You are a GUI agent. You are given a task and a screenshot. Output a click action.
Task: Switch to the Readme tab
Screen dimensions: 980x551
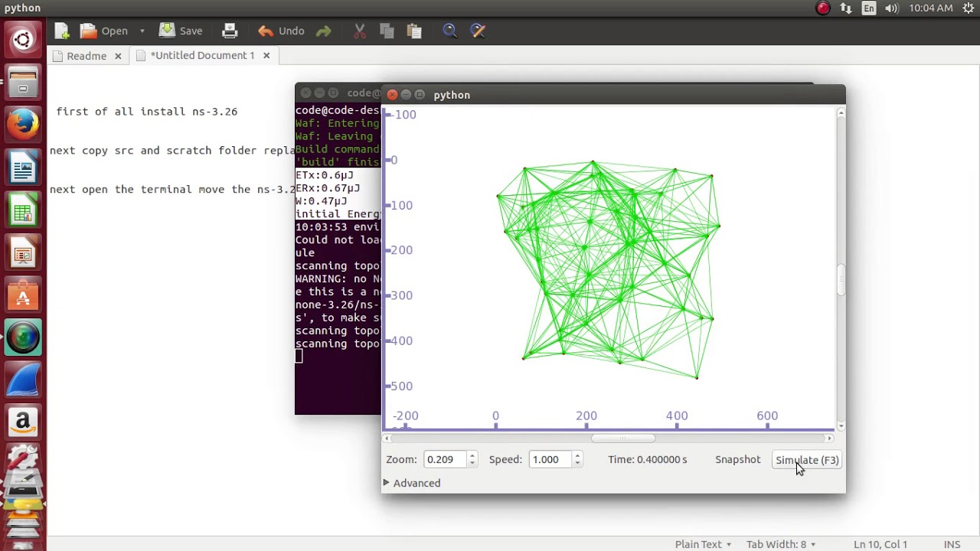coord(87,55)
